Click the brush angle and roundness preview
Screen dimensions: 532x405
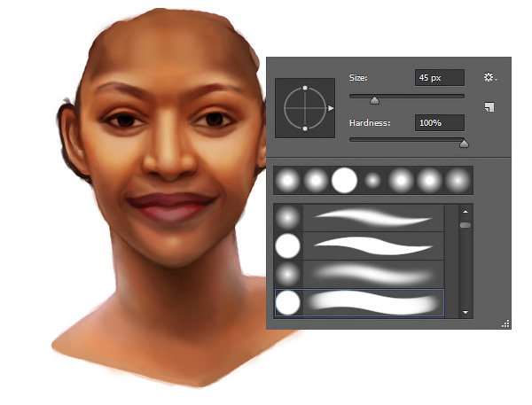305,108
